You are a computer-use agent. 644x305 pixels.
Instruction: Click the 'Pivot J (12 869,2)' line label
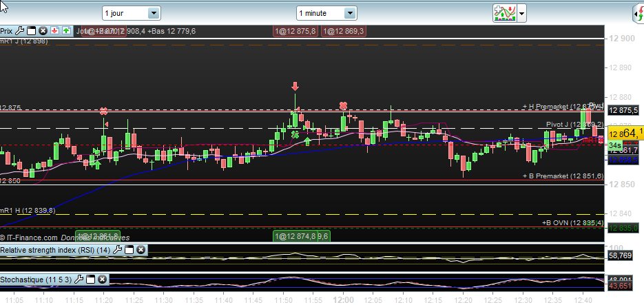[574, 125]
